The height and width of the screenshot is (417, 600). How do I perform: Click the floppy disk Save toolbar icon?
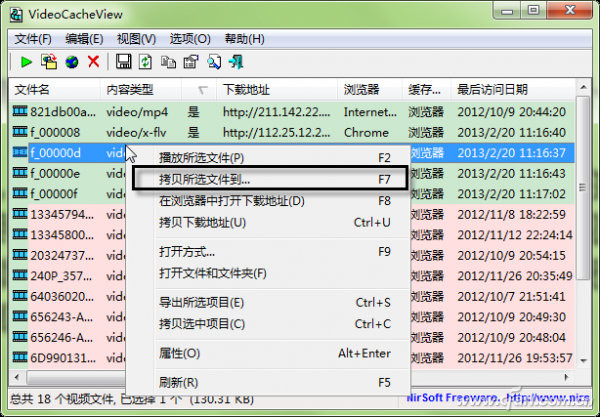pyautogui.click(x=123, y=62)
